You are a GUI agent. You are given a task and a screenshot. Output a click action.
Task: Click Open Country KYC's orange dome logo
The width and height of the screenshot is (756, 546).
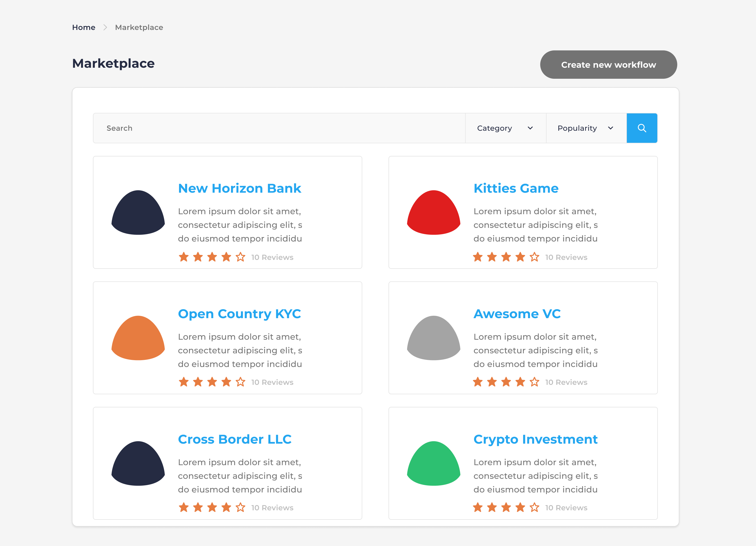[138, 338]
